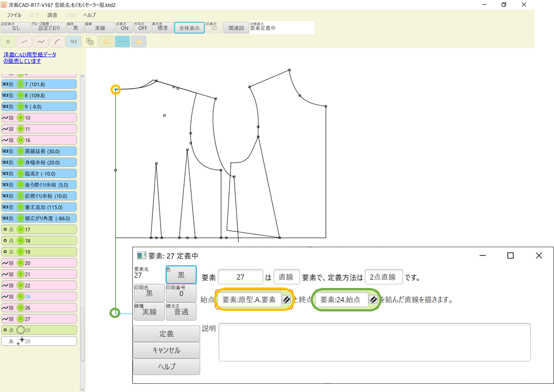Viewport: 554px width, 392px height.
Task: Select the 123 numeric value tool
Action: 72,41
